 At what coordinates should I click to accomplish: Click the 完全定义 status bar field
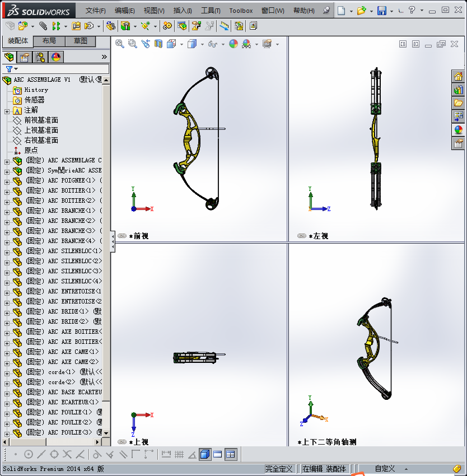(x=279, y=469)
